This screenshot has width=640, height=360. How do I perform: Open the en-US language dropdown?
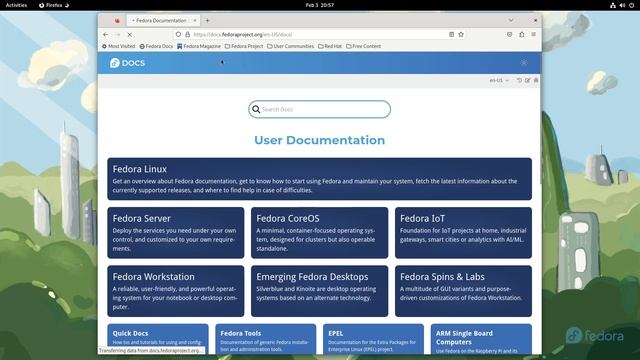tap(499, 80)
